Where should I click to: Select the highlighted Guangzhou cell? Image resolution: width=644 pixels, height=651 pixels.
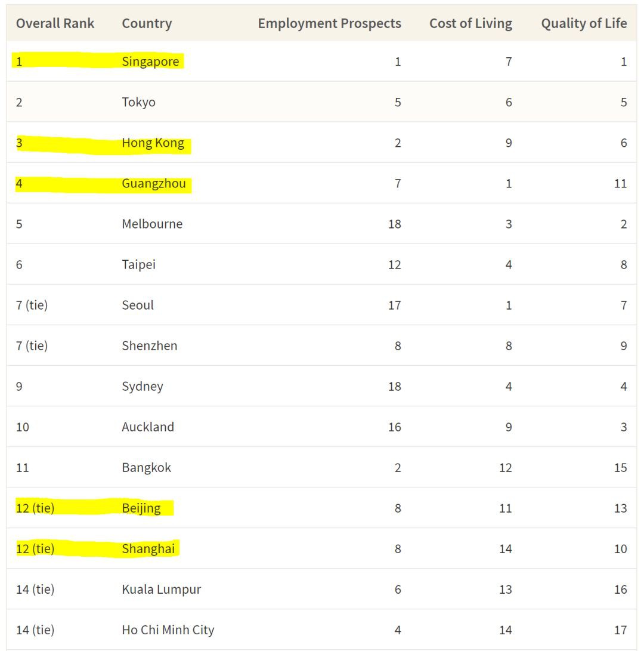click(x=154, y=183)
